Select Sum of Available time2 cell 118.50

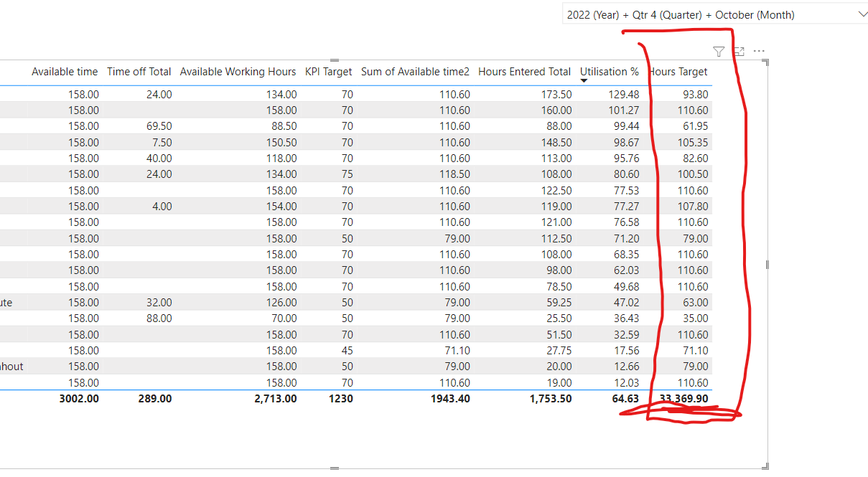(x=454, y=174)
